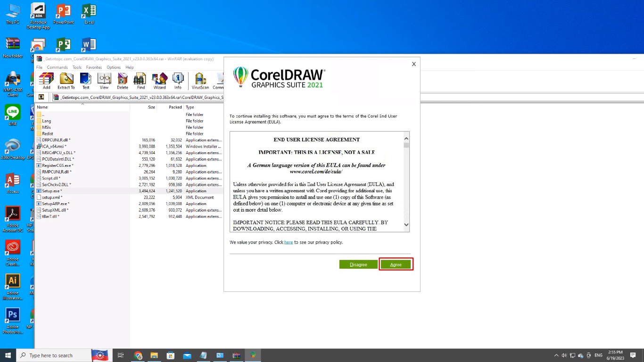The width and height of the screenshot is (644, 362).
Task: Open This PC desktop icon
Action: point(13,14)
